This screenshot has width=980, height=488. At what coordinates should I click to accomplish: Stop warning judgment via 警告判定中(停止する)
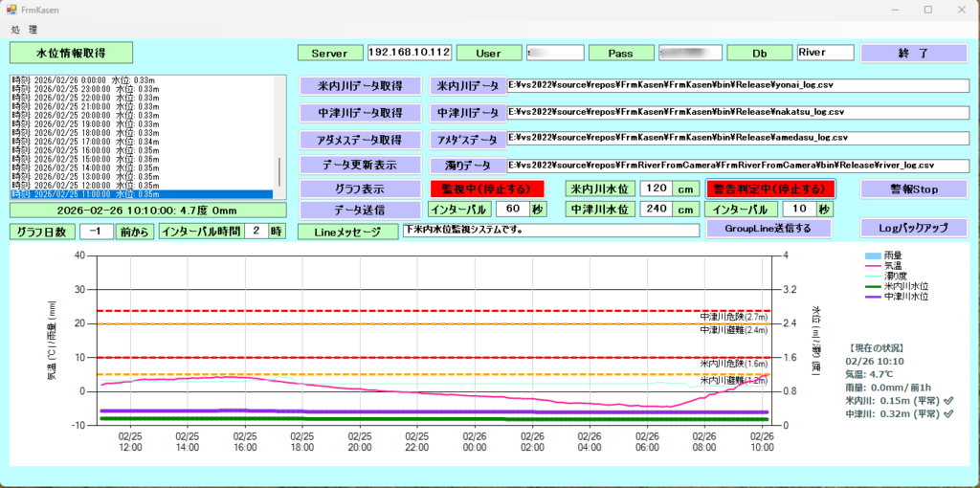pos(770,189)
